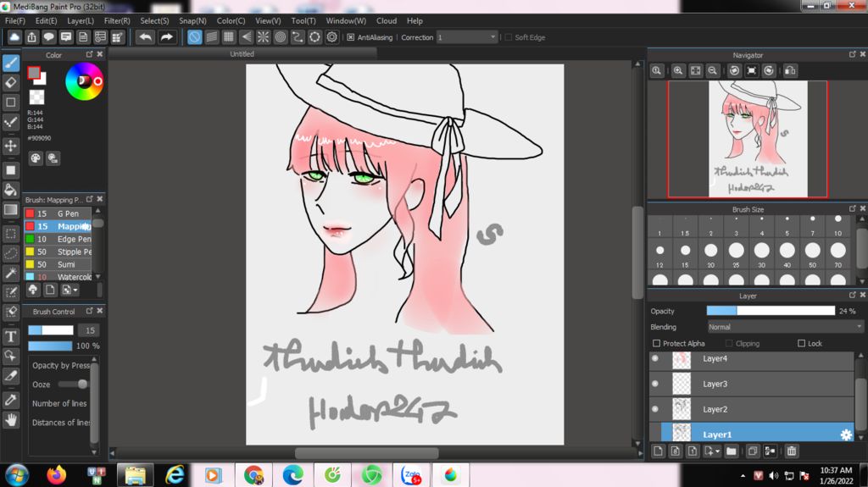Open new layer type dropdown arrow
The width and height of the screenshot is (868, 487).
(x=717, y=451)
